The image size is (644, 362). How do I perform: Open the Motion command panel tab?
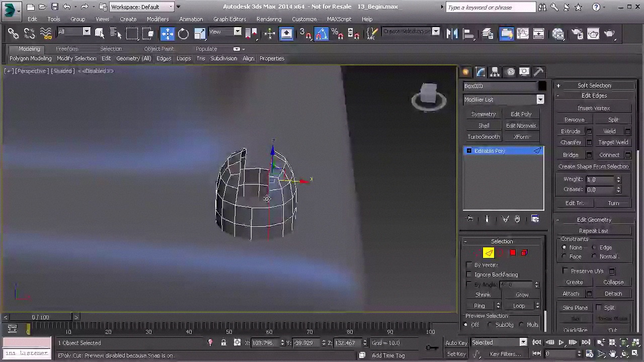point(510,72)
